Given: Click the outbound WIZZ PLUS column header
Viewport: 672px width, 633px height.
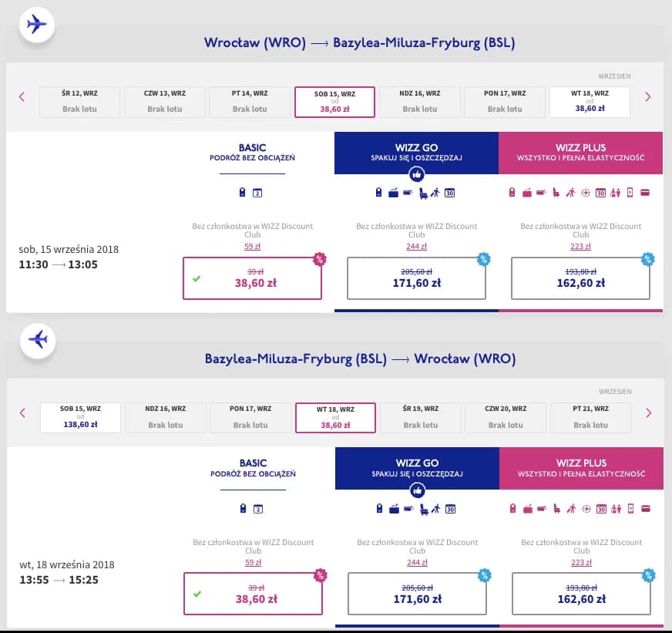Looking at the screenshot, I should pyautogui.click(x=580, y=153).
